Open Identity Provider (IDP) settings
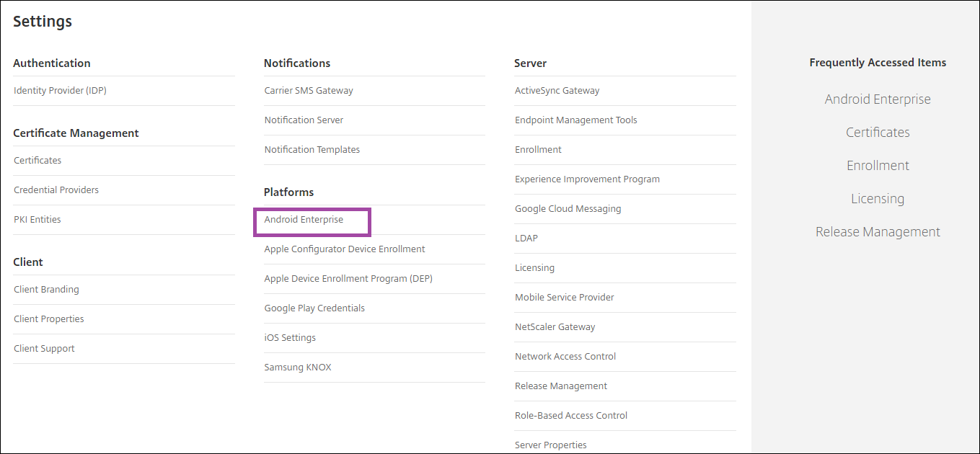Viewport: 980px width, 454px height. [x=60, y=91]
